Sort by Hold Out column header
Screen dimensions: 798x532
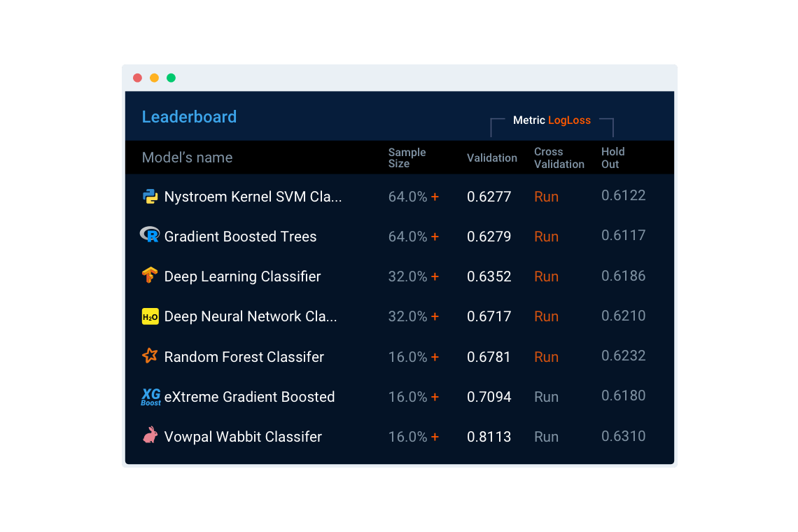point(612,157)
